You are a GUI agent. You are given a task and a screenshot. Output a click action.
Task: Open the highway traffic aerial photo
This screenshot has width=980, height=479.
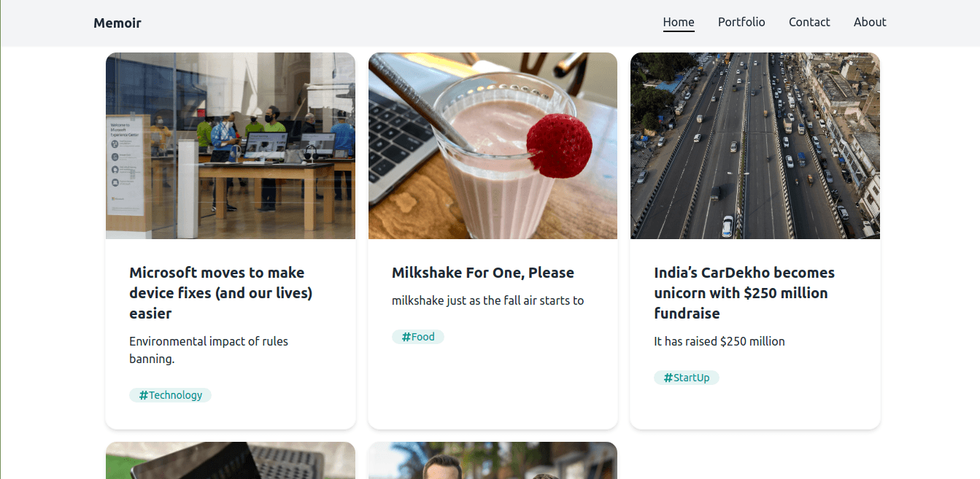pos(755,146)
